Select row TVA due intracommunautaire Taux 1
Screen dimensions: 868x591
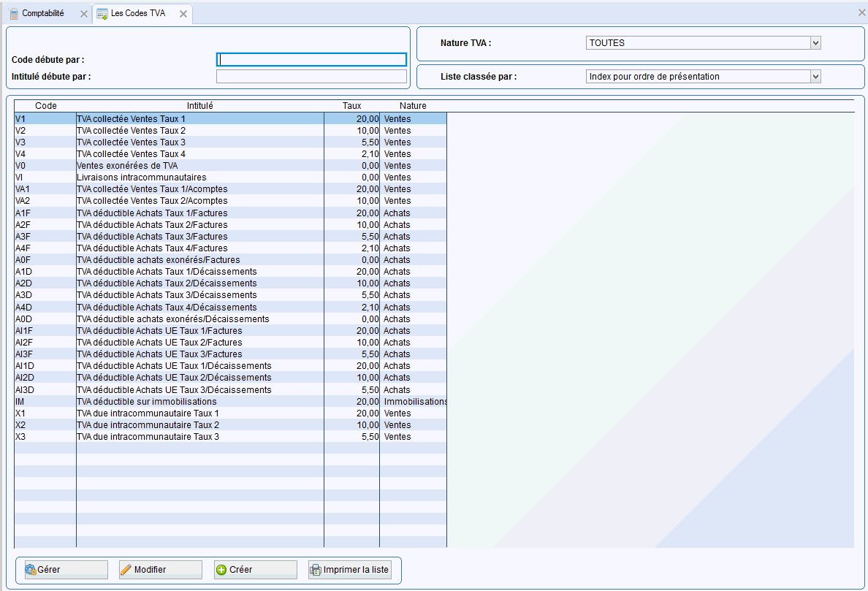tap(230, 413)
